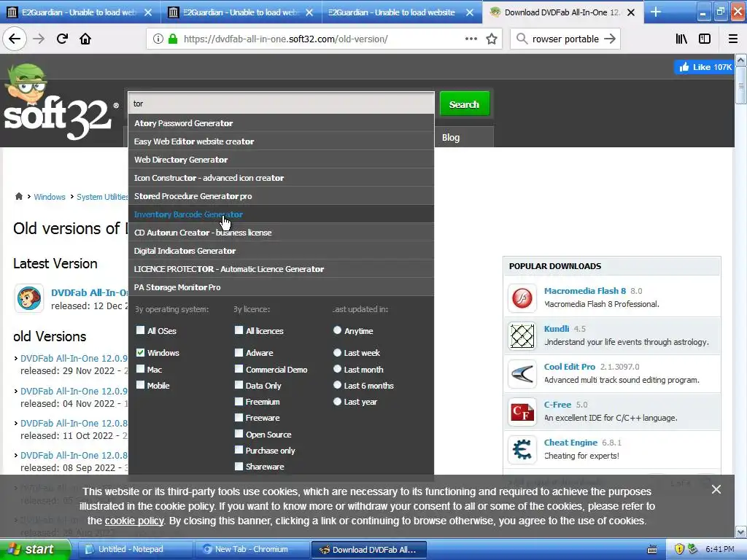747x560 pixels.
Task: Click the Cool Edit Pro icon
Action: pos(522,374)
